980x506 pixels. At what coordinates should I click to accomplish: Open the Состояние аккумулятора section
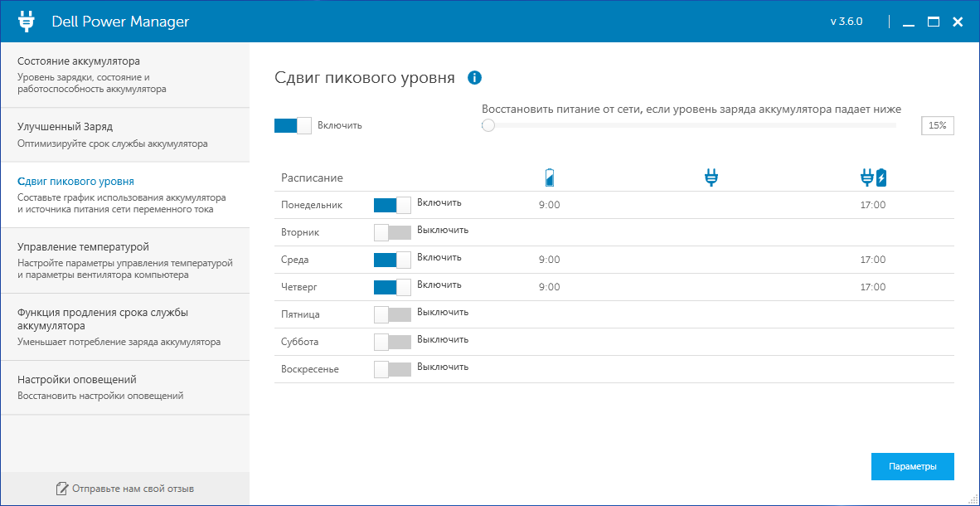pyautogui.click(x=125, y=75)
